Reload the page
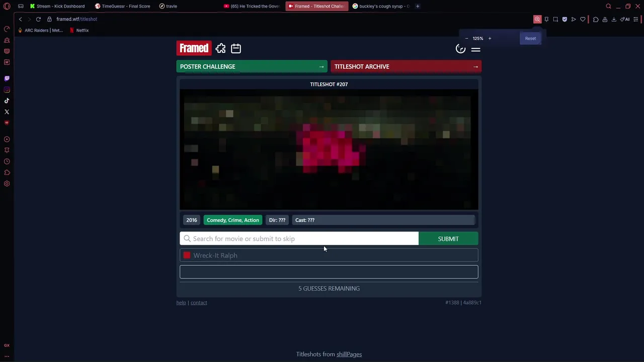The width and height of the screenshot is (644, 362). point(38,19)
